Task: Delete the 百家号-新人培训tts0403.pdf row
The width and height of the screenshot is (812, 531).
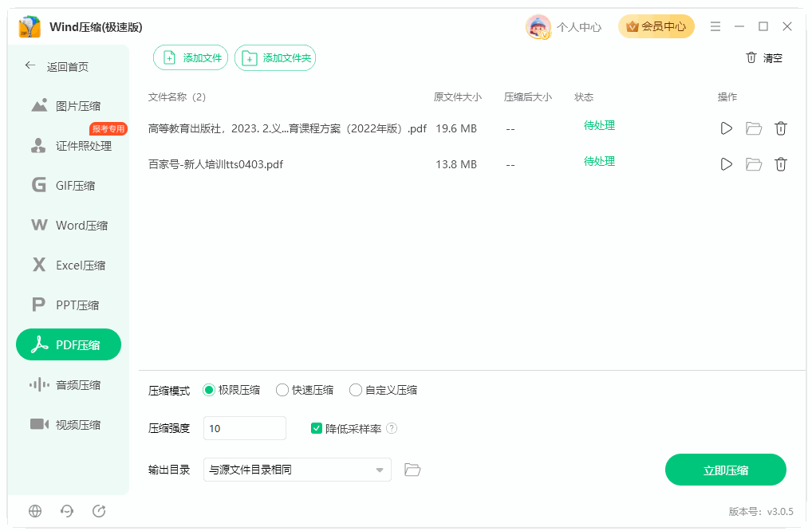Action: point(781,164)
